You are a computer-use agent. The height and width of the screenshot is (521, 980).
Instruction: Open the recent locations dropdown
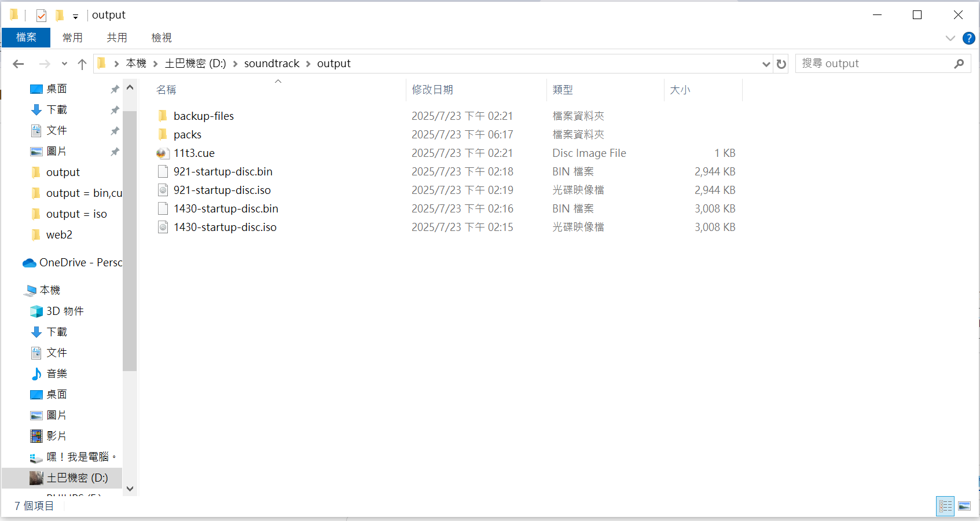(x=64, y=64)
